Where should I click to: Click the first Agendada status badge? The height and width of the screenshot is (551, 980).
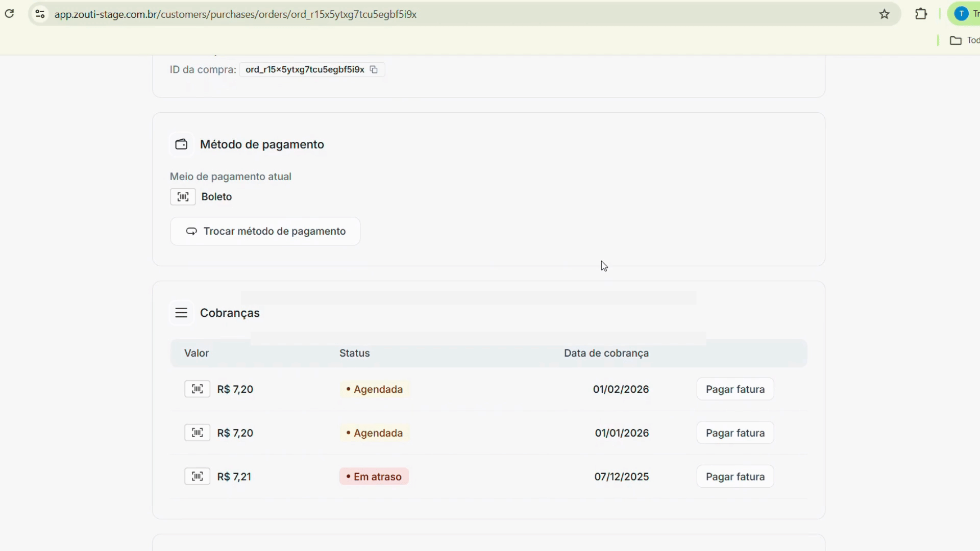click(375, 389)
